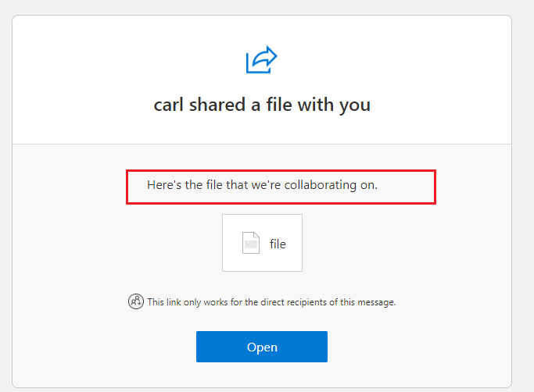
Task: Click the 'file' name label
Action: click(278, 244)
